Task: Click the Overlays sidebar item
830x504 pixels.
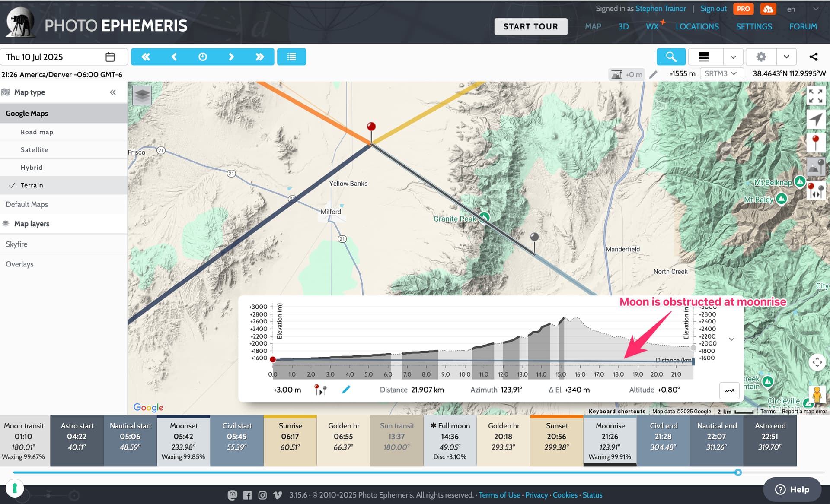Action: (64, 264)
